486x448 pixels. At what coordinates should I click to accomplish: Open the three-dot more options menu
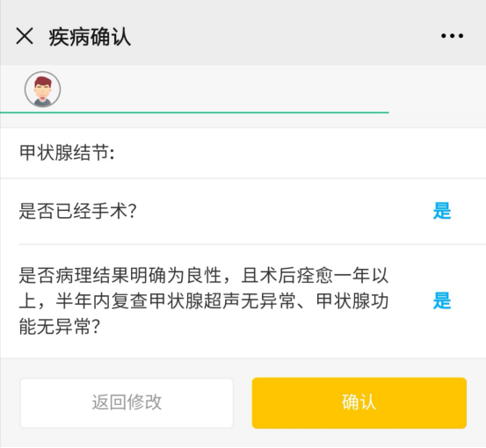[x=453, y=36]
